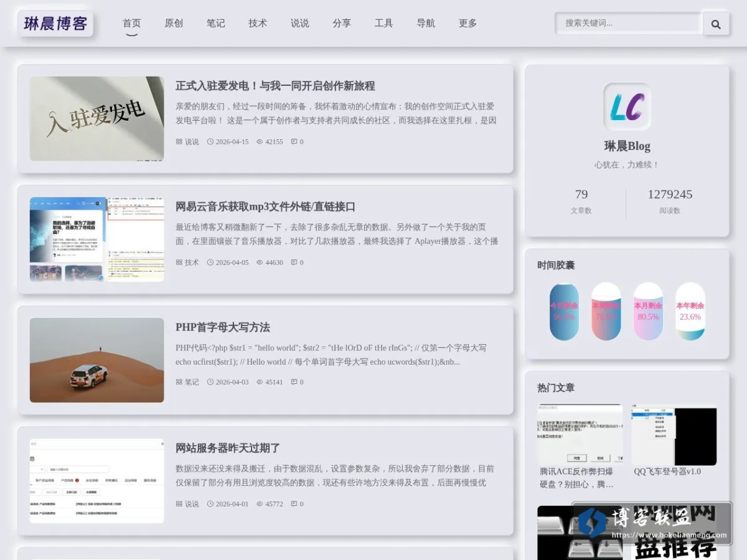747x560 pixels.
Task: Click the 本年剩余 23.6% capsule
Action: click(690, 311)
